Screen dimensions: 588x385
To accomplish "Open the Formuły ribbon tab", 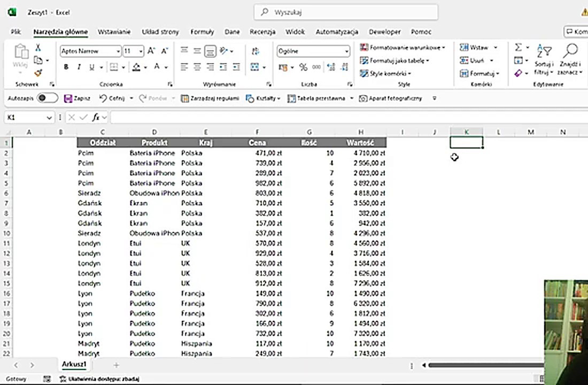I will pyautogui.click(x=202, y=32).
